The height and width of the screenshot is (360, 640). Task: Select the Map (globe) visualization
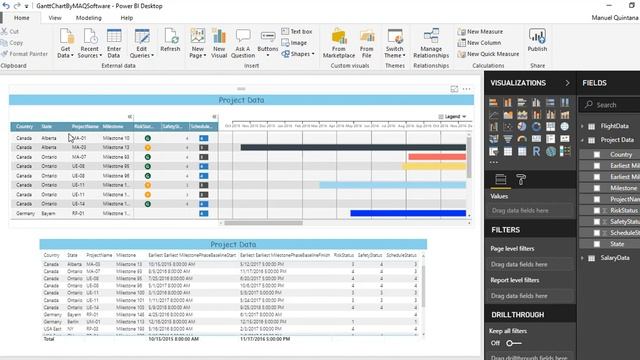565,127
